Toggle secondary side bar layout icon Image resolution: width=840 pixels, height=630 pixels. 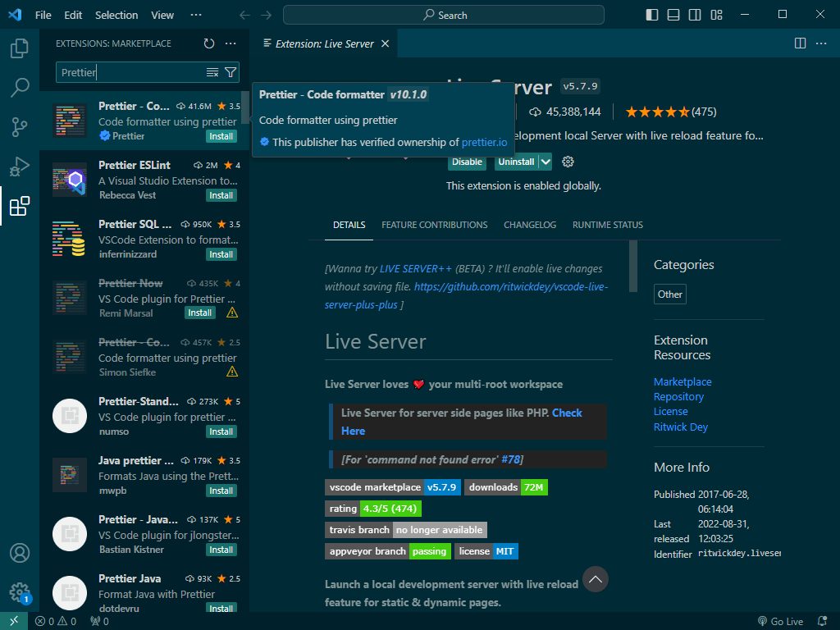tap(695, 15)
